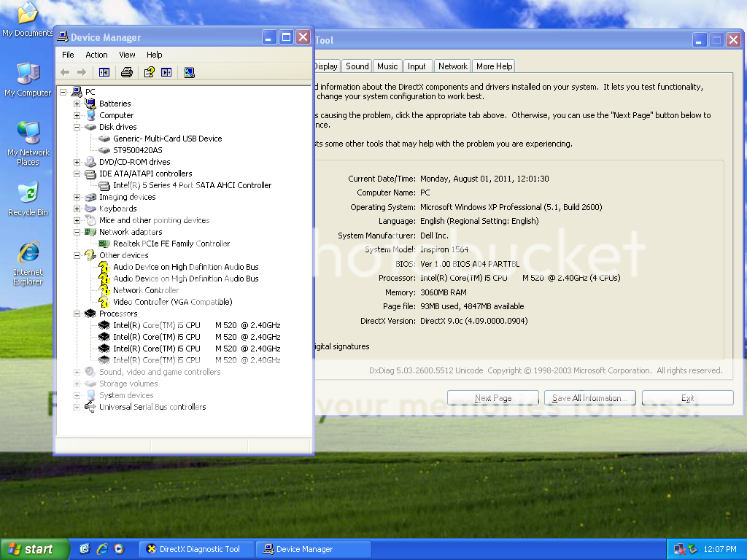Switch to the Network tab

(x=452, y=66)
